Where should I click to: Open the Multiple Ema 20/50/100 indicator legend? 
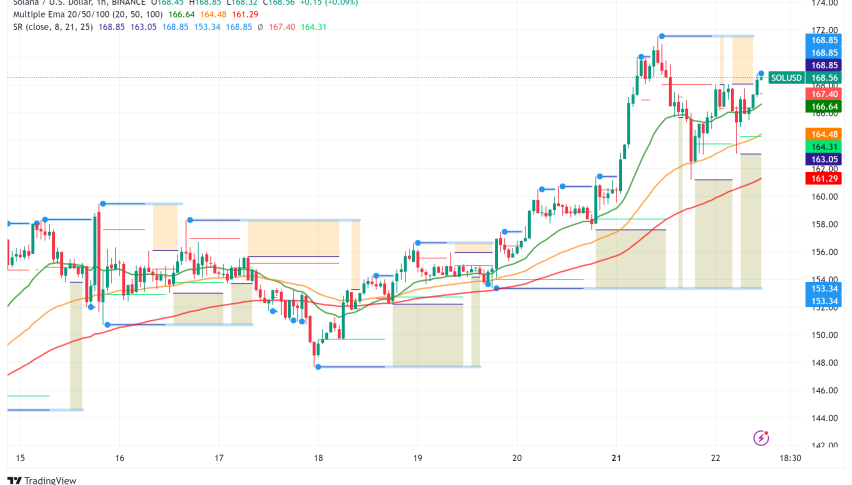[x=87, y=15]
